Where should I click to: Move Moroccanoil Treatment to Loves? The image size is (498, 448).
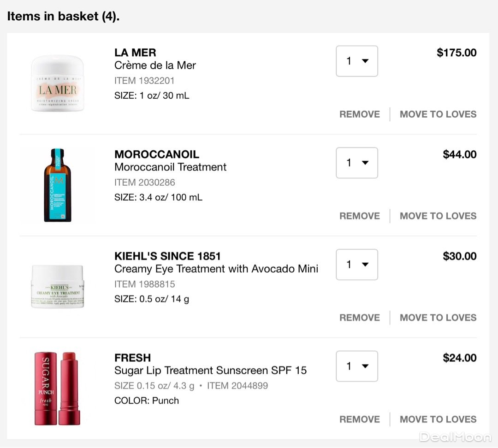[x=438, y=216]
